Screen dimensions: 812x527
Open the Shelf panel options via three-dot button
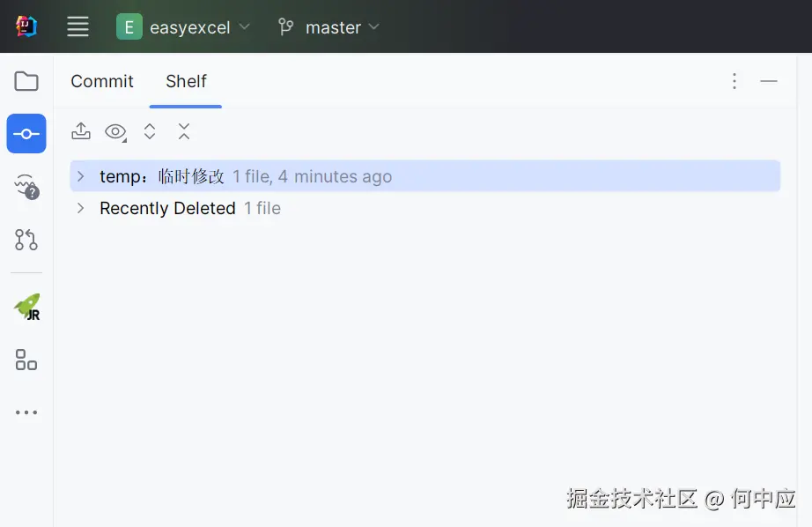click(x=734, y=81)
